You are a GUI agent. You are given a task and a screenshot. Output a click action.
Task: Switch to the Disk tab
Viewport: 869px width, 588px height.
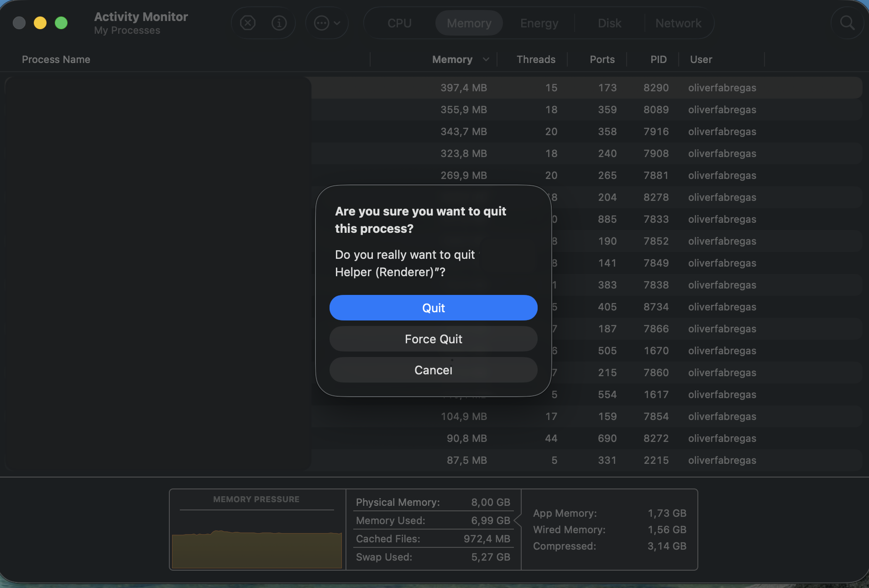pyautogui.click(x=609, y=23)
